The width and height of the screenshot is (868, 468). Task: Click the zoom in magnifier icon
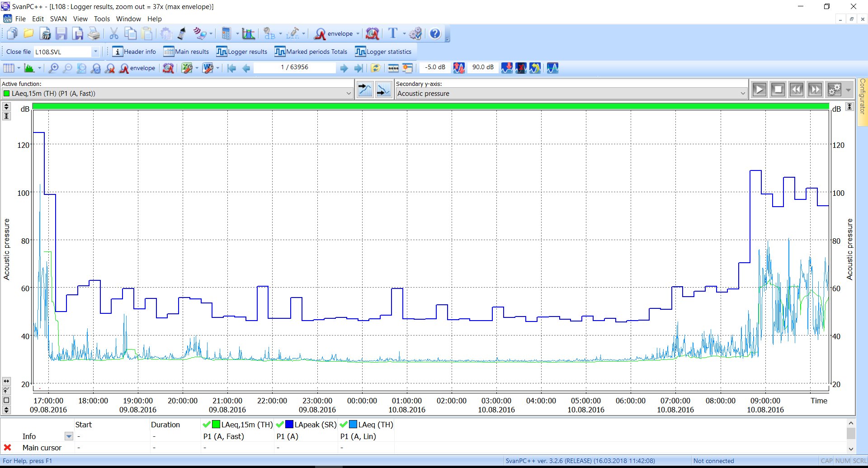click(53, 68)
